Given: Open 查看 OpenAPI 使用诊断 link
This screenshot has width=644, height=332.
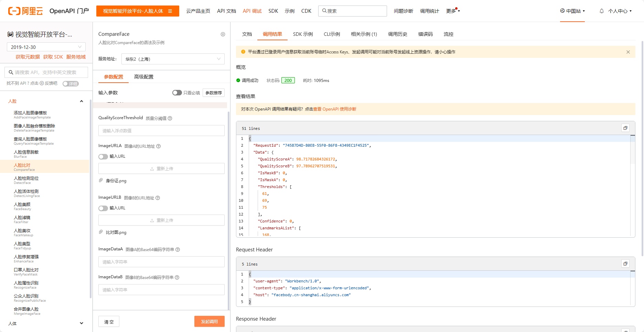Looking at the screenshot, I should [334, 109].
